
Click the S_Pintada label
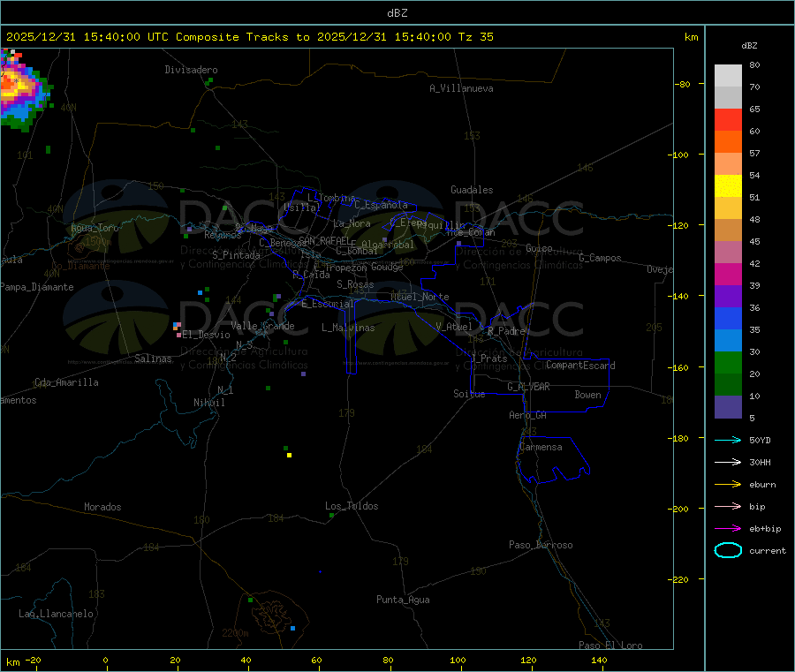(236, 255)
